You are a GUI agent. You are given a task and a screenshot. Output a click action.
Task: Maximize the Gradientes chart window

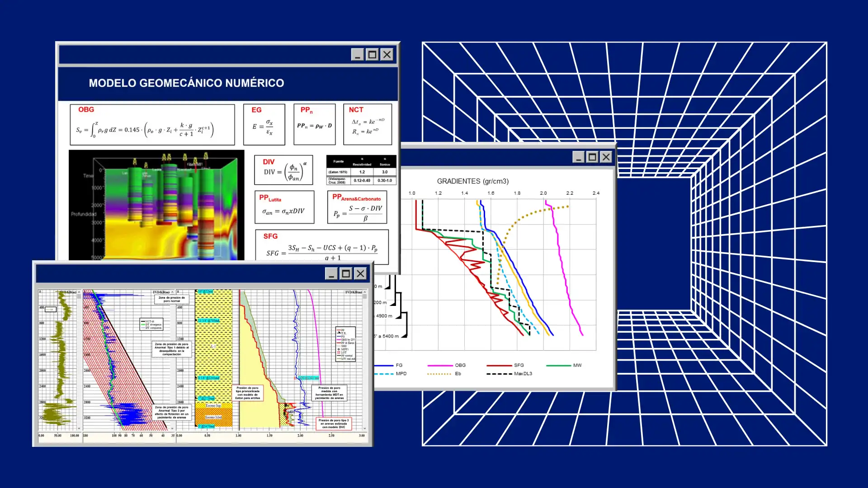(592, 157)
